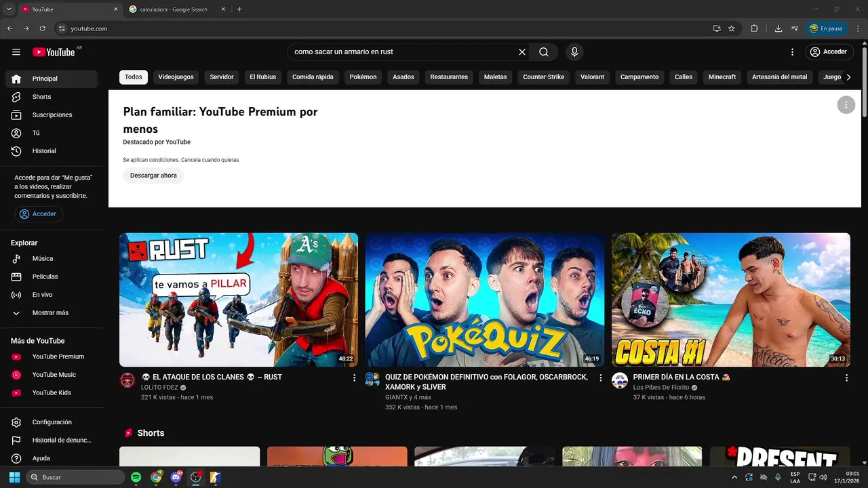Show hidden system tray icons
Viewport: 868px width, 488px height.
tap(734, 477)
